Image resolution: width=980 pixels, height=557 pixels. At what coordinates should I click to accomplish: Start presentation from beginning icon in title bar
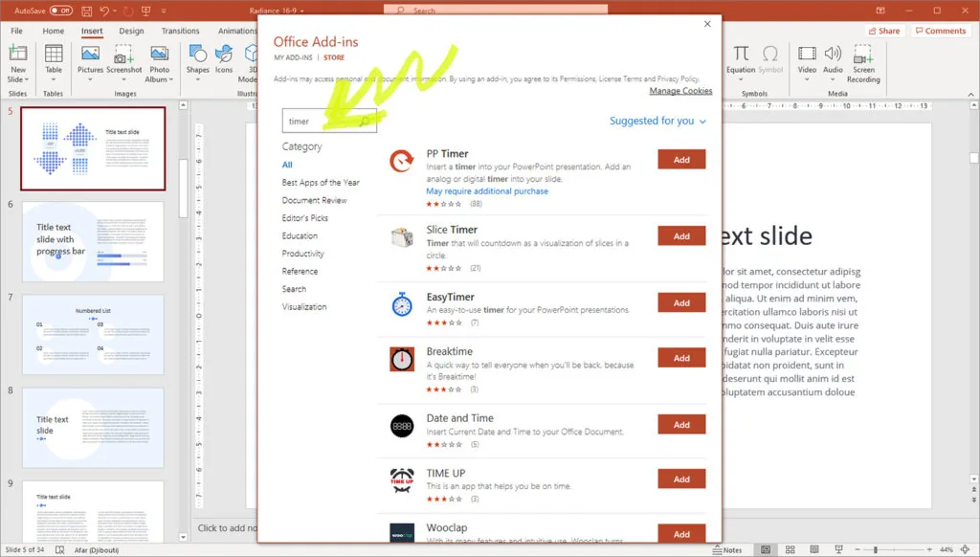[145, 11]
